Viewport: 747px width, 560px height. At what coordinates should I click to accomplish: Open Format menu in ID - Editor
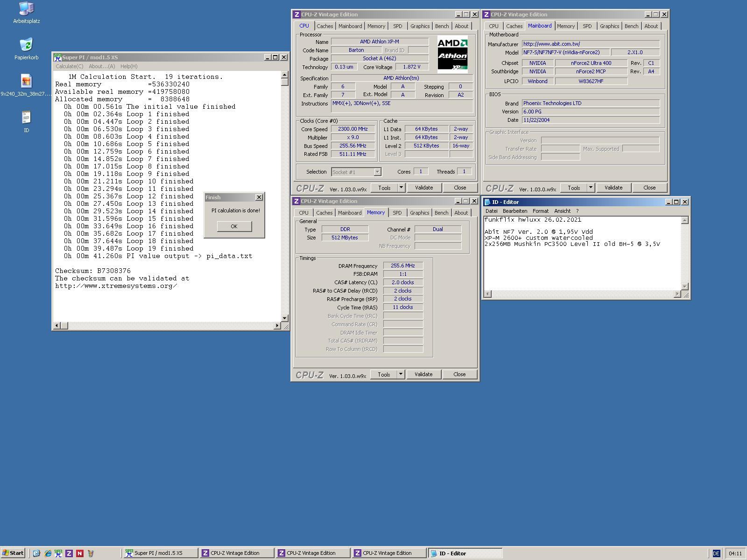541,211
